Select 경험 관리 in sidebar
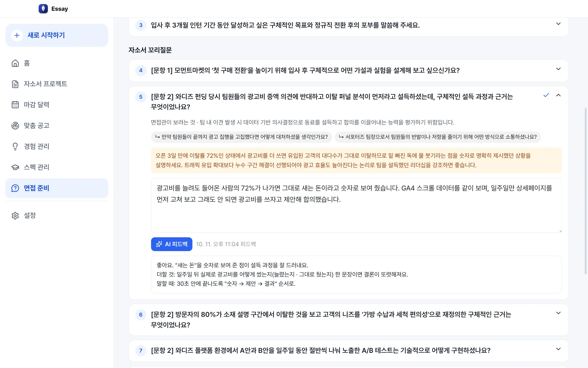The image size is (588, 368). (57, 146)
